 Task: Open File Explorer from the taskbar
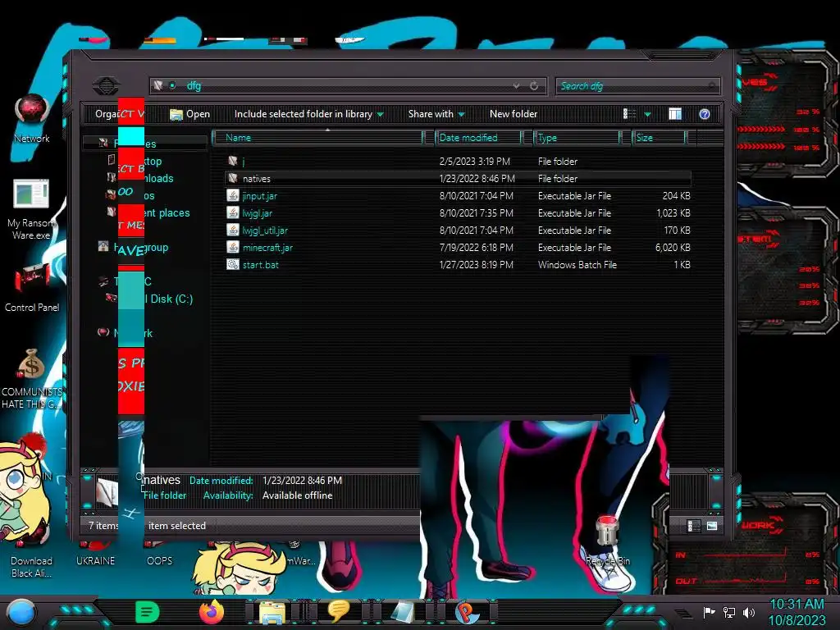tap(272, 613)
